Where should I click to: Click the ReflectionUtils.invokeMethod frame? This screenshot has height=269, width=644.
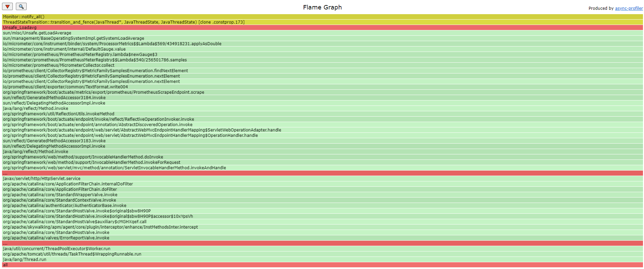point(322,114)
